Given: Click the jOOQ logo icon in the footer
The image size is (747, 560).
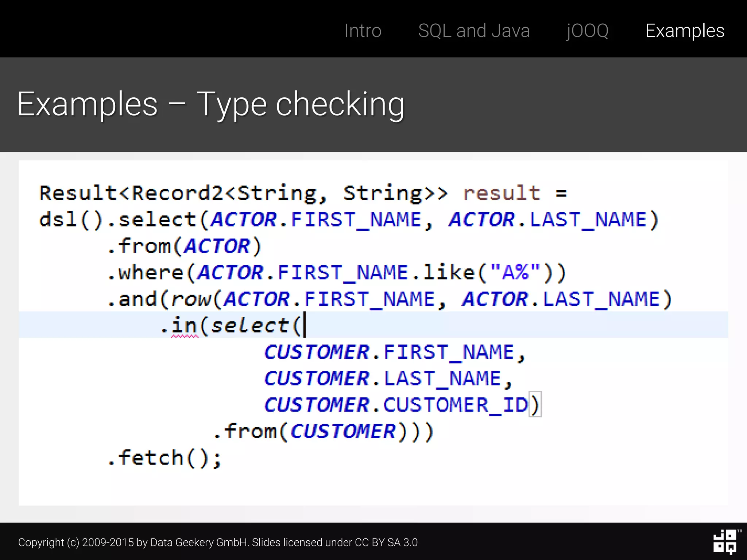Looking at the screenshot, I should (x=725, y=542).
